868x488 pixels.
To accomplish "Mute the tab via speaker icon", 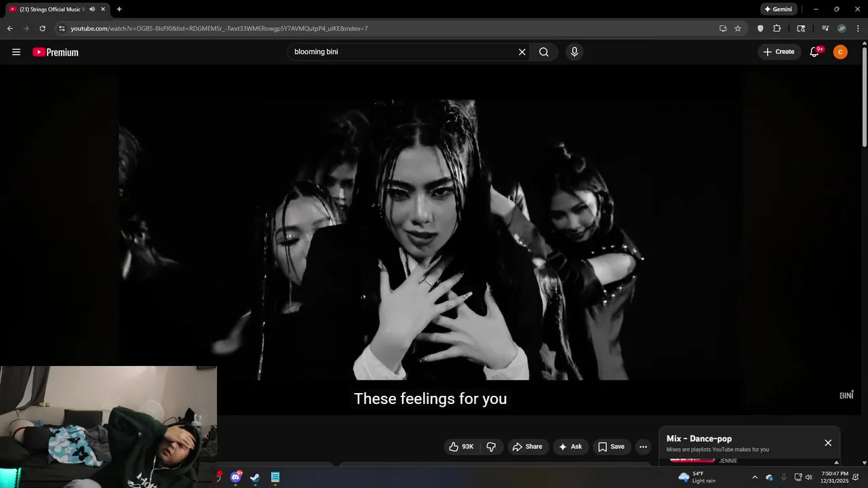I will click(x=92, y=9).
